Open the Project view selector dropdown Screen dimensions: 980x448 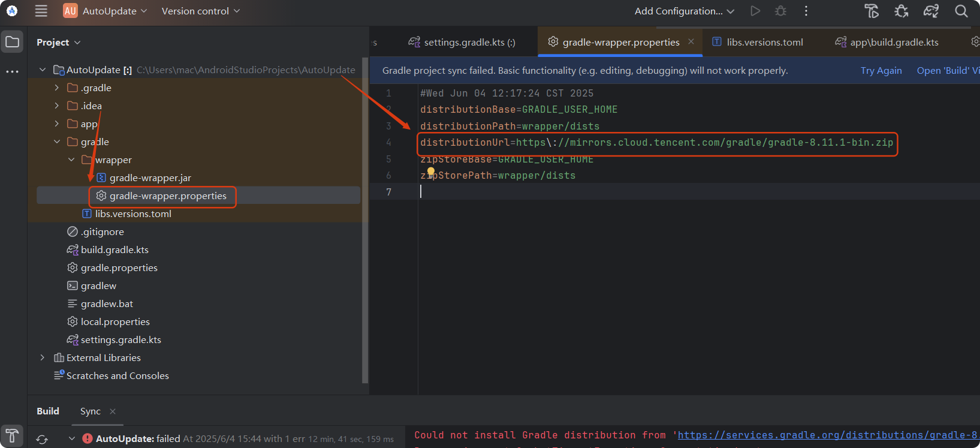tap(58, 42)
